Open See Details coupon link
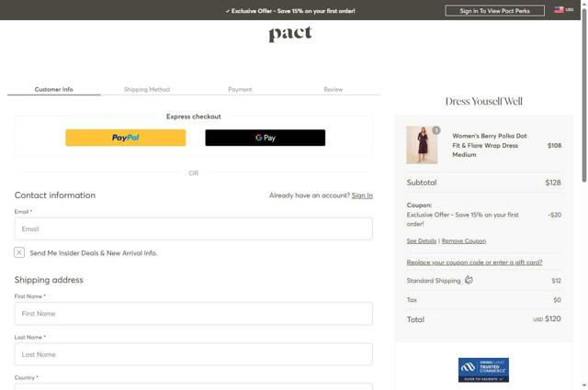 pyautogui.click(x=422, y=240)
